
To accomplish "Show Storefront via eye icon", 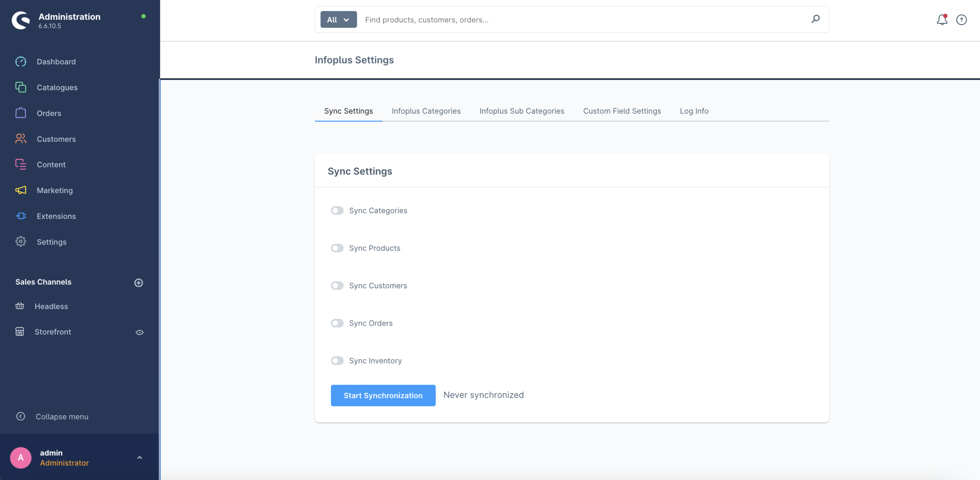I will pos(139,332).
